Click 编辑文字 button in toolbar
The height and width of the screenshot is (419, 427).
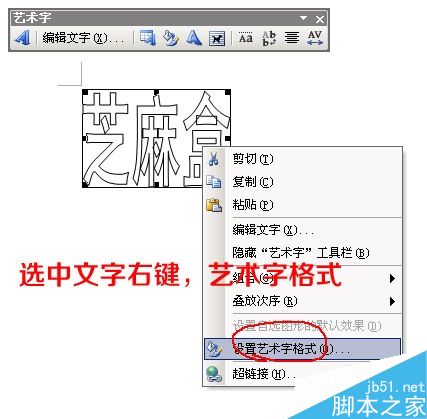83,38
